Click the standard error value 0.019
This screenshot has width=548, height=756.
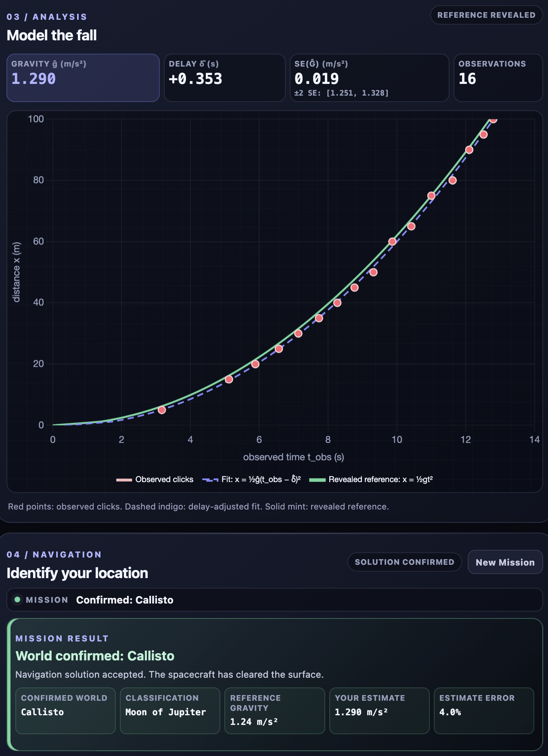(x=317, y=79)
